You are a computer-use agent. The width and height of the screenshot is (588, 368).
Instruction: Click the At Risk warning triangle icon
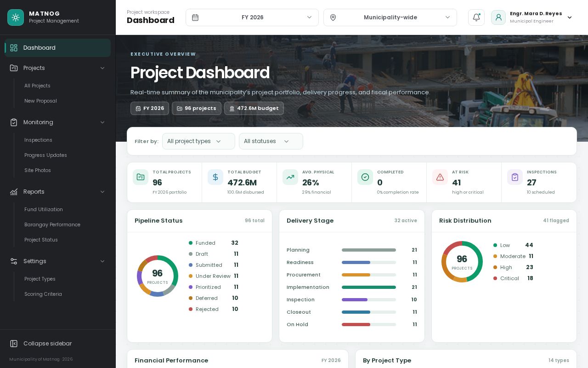pyautogui.click(x=440, y=177)
